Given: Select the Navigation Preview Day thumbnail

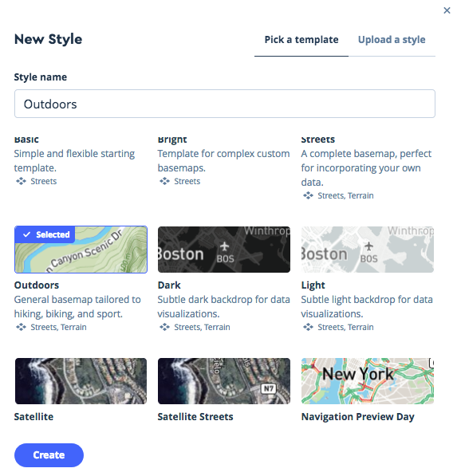Looking at the screenshot, I should click(368, 381).
